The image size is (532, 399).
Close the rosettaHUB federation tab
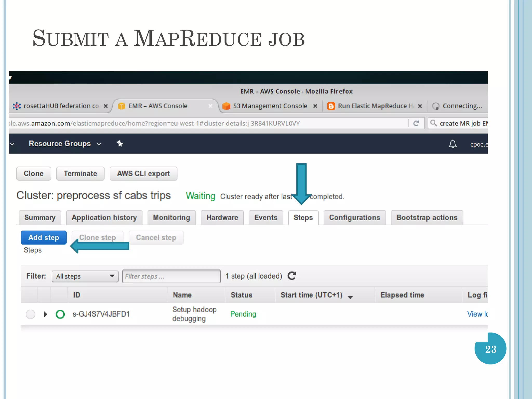coord(105,106)
